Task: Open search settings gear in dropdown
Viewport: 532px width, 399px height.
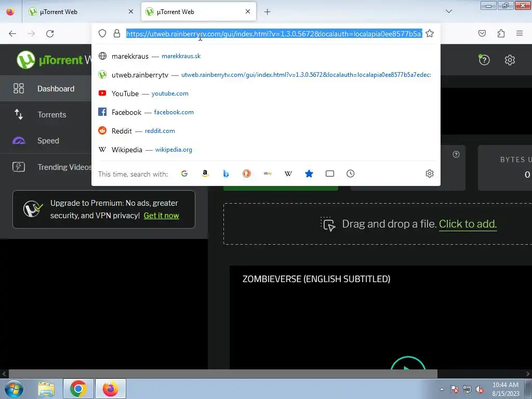Action: tap(430, 174)
